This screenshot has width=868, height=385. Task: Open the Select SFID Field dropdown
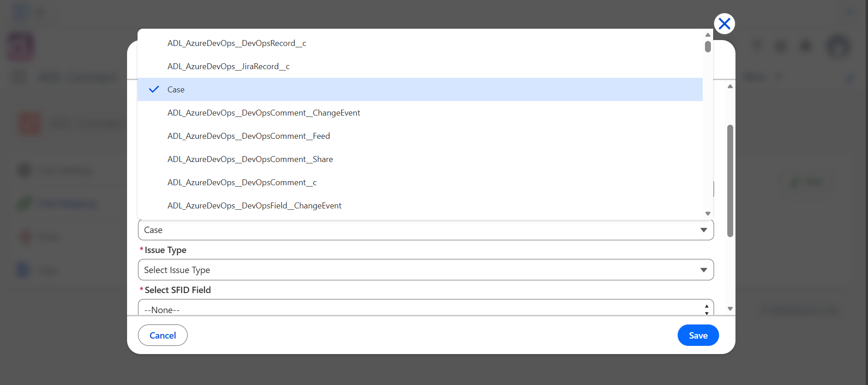(x=426, y=308)
